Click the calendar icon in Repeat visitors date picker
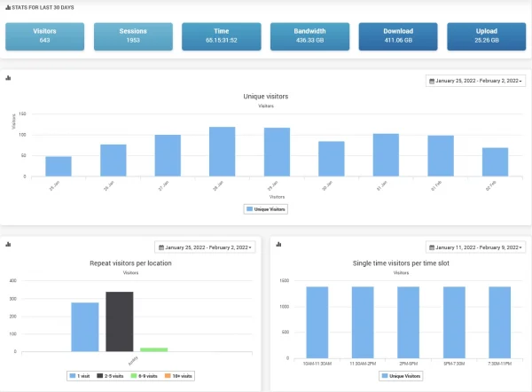 [x=160, y=247]
